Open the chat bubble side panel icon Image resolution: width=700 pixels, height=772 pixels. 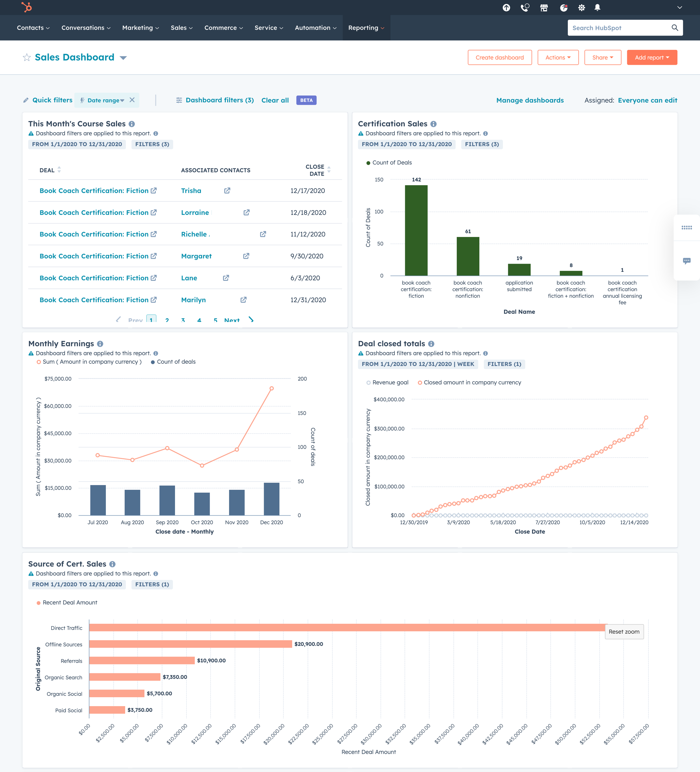(687, 261)
